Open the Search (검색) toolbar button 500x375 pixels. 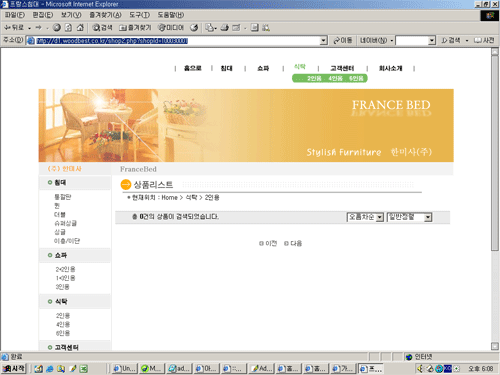[102, 28]
